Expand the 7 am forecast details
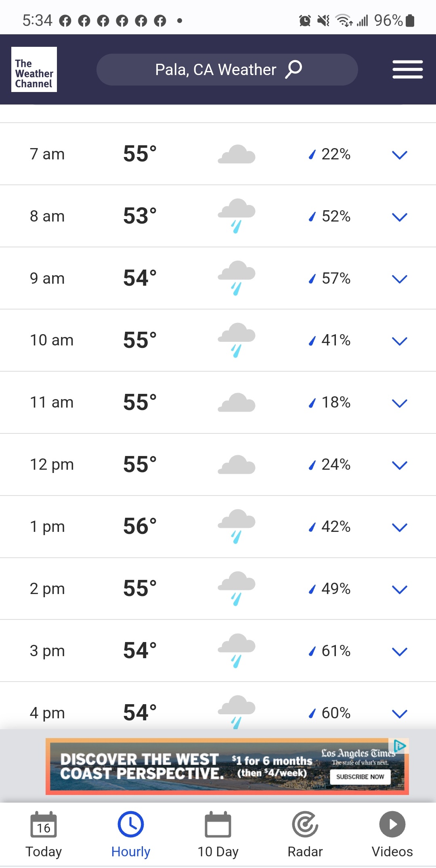 [x=400, y=155]
